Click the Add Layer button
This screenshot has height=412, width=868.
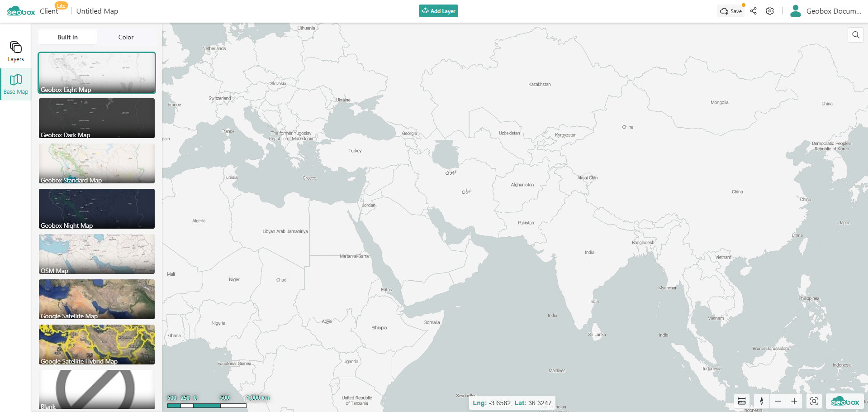(438, 11)
